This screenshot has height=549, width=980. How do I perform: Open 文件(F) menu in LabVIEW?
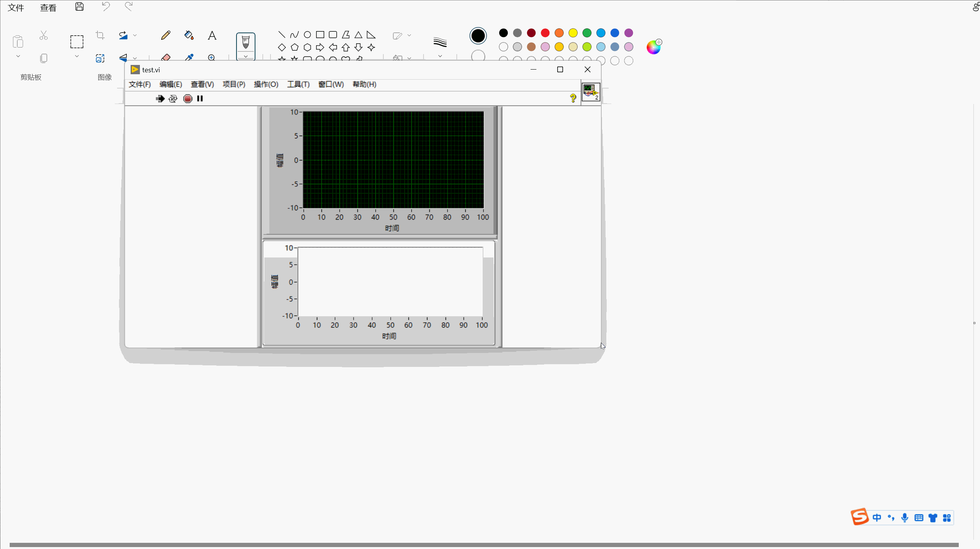point(140,84)
